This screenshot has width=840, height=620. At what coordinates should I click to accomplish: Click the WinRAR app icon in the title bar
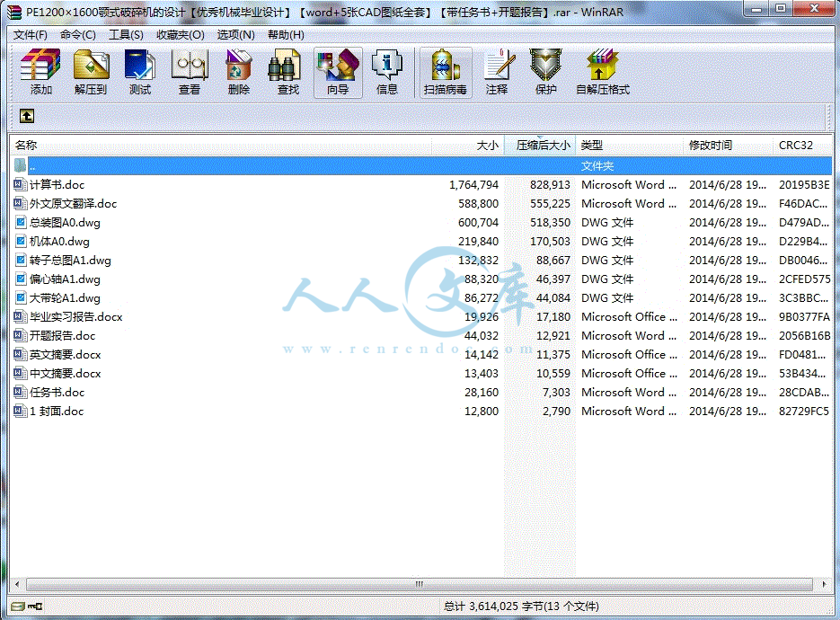coord(14,12)
